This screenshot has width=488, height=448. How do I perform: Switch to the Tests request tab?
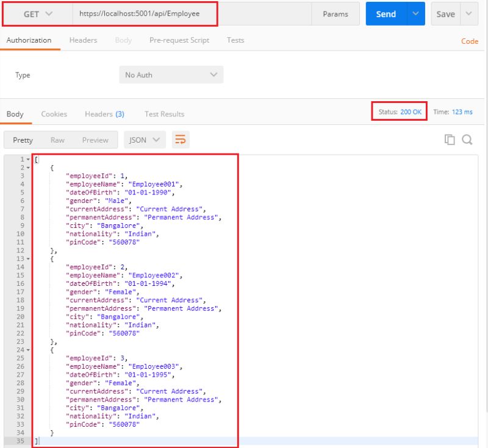pyautogui.click(x=236, y=40)
